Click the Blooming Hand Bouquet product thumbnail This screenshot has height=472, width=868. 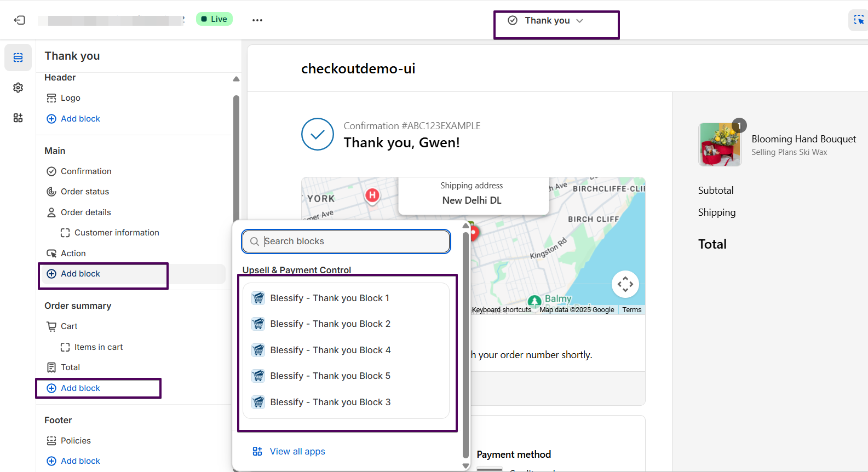click(x=720, y=145)
